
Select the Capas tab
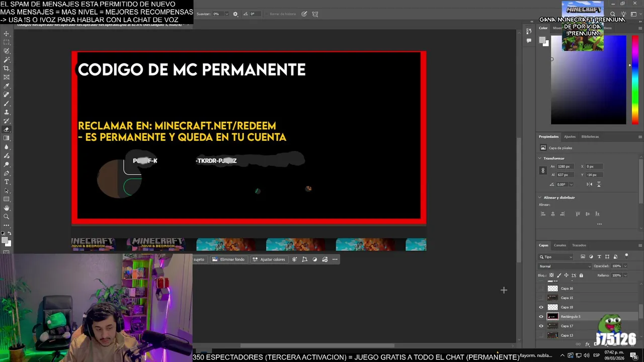pyautogui.click(x=544, y=245)
